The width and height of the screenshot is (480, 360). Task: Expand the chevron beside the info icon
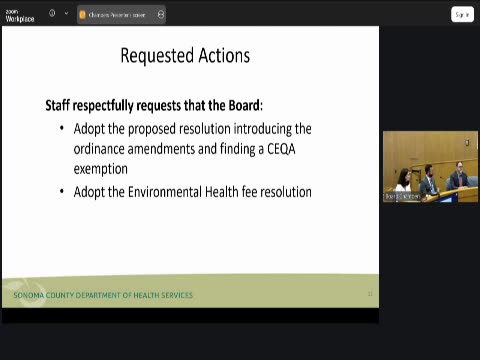pyautogui.click(x=66, y=13)
